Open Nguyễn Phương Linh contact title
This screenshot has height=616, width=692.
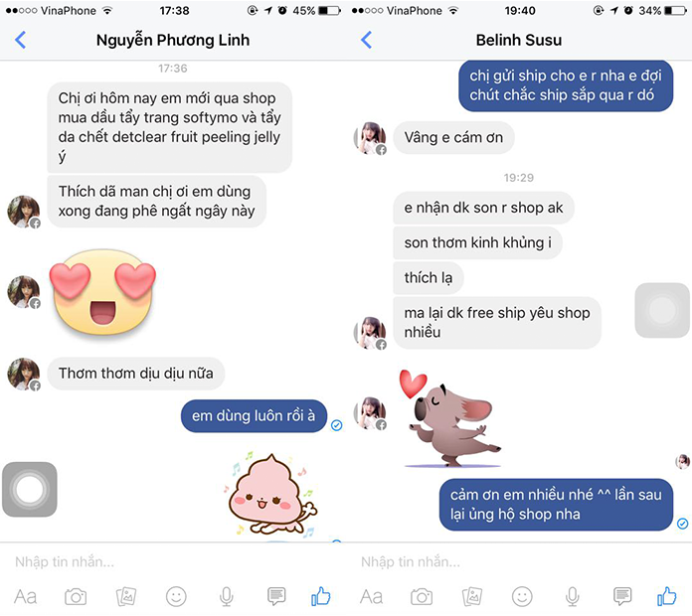point(173,40)
